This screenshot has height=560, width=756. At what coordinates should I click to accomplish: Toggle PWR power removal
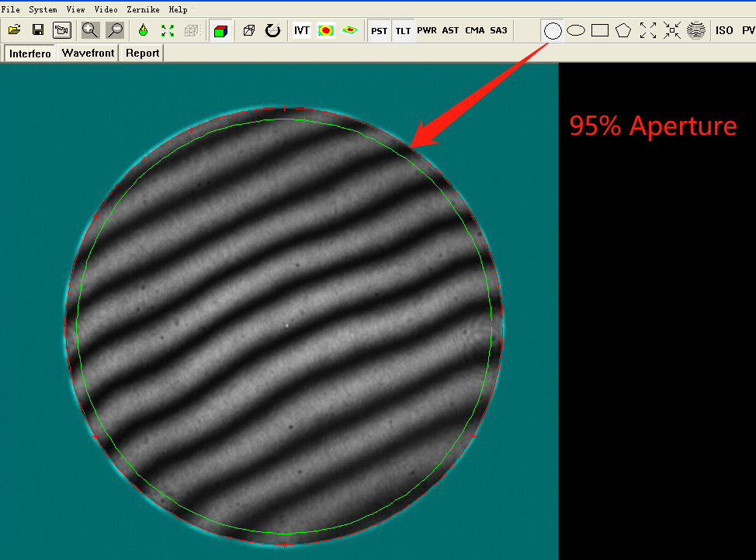pyautogui.click(x=427, y=30)
